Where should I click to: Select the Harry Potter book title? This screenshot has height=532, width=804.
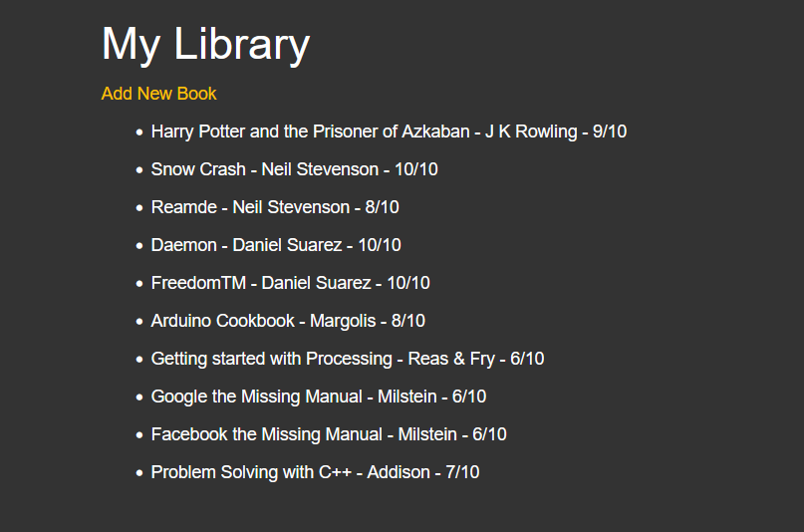click(x=311, y=132)
